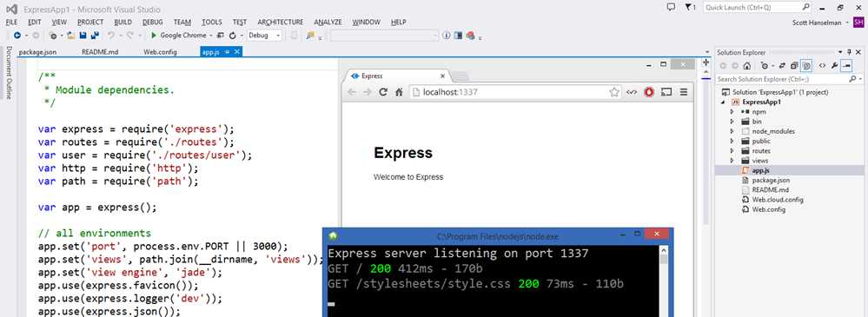
Task: Click the Solution Explorer Home icon
Action: click(746, 66)
